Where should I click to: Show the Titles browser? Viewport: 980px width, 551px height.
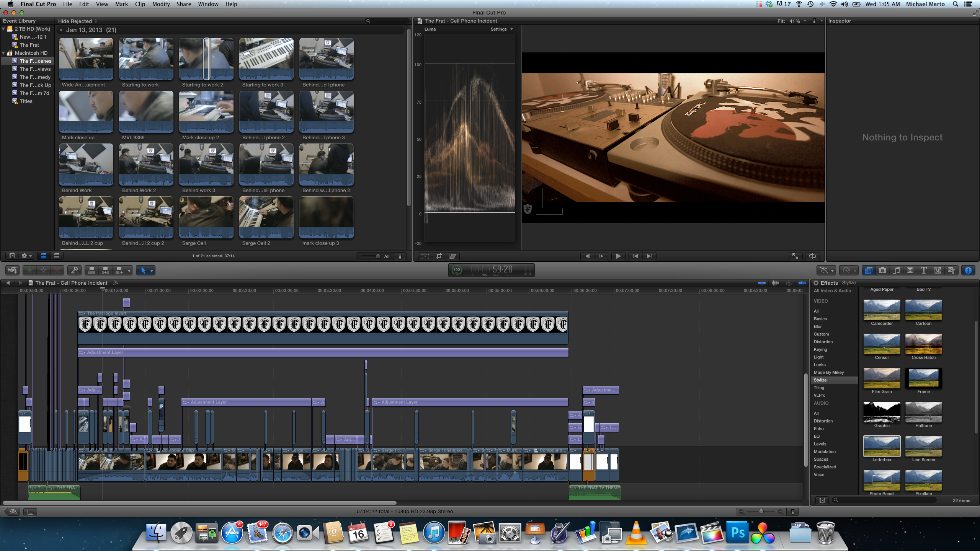point(924,271)
